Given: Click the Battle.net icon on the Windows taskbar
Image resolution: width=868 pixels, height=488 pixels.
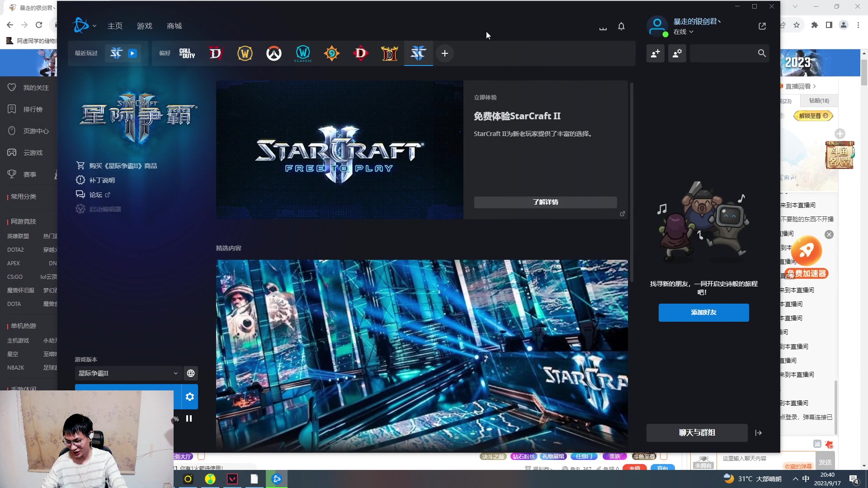Looking at the screenshot, I should pos(277,479).
